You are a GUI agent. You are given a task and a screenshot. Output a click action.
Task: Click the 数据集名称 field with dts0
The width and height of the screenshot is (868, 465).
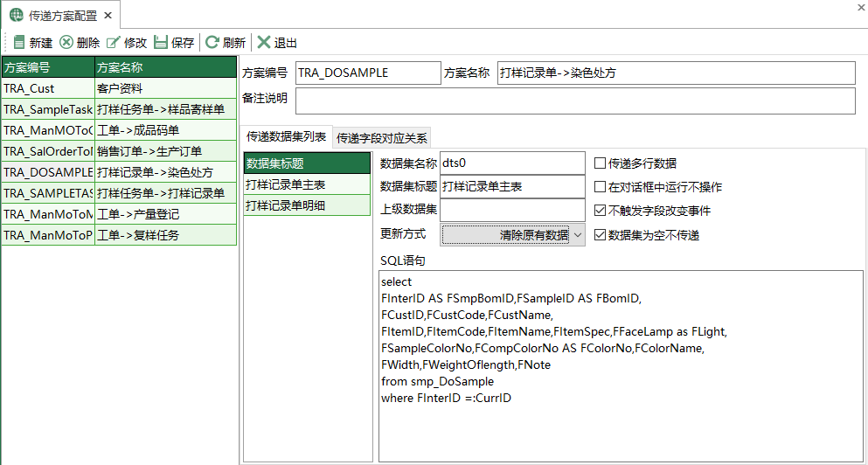pos(512,163)
